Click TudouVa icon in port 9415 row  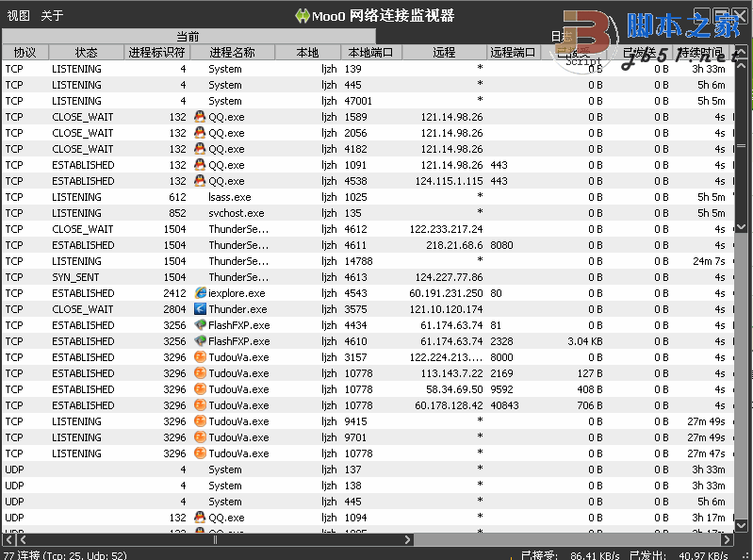click(x=200, y=421)
